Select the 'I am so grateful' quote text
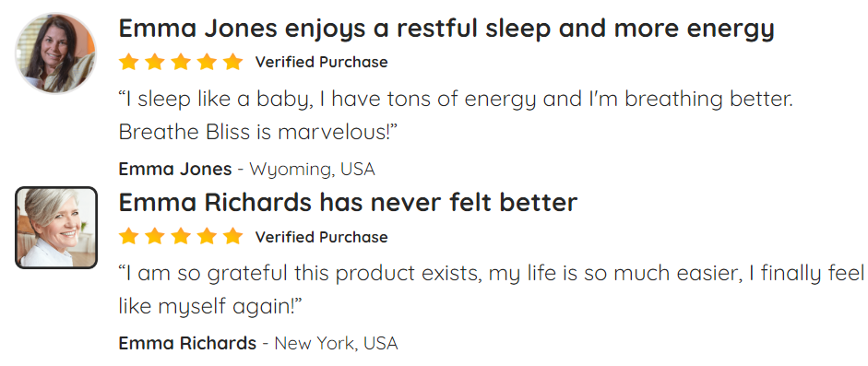The width and height of the screenshot is (868, 366). click(x=492, y=289)
